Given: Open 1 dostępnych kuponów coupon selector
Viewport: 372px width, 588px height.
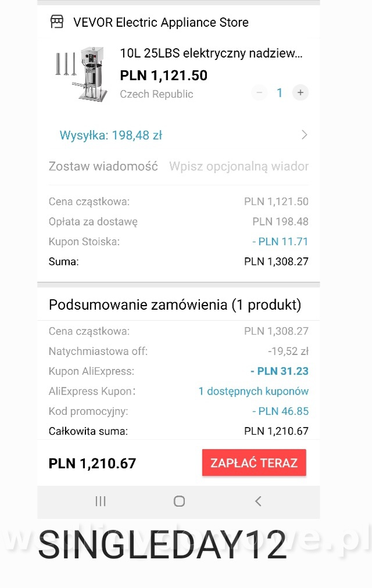Looking at the screenshot, I should pos(253,391).
